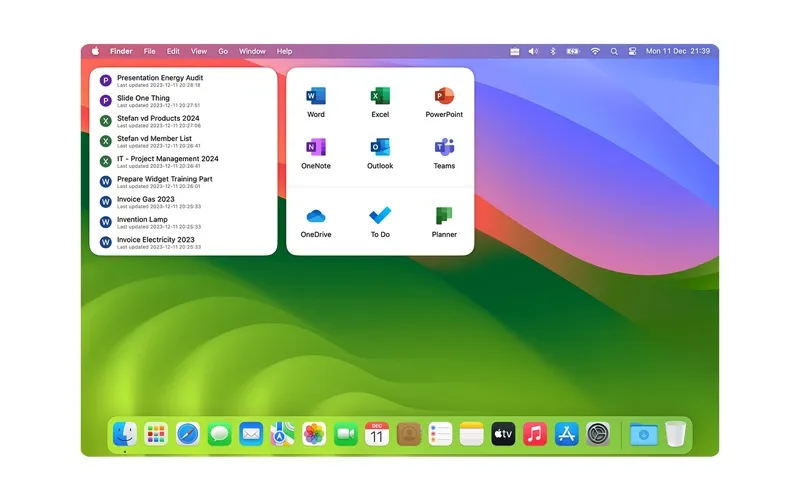Open System Settings from the Dock
Image resolution: width=800 pixels, height=500 pixels.
(598, 434)
